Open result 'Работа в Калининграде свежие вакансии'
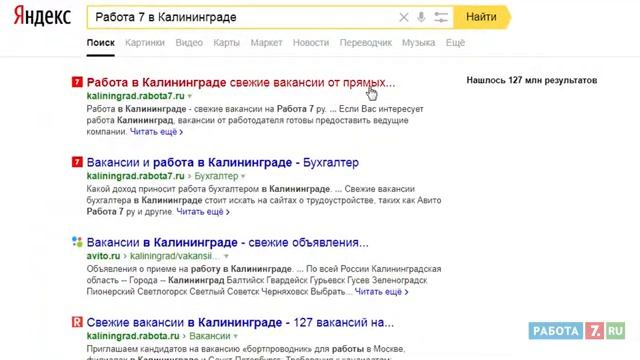The height and width of the screenshot is (360, 640). 241,82
